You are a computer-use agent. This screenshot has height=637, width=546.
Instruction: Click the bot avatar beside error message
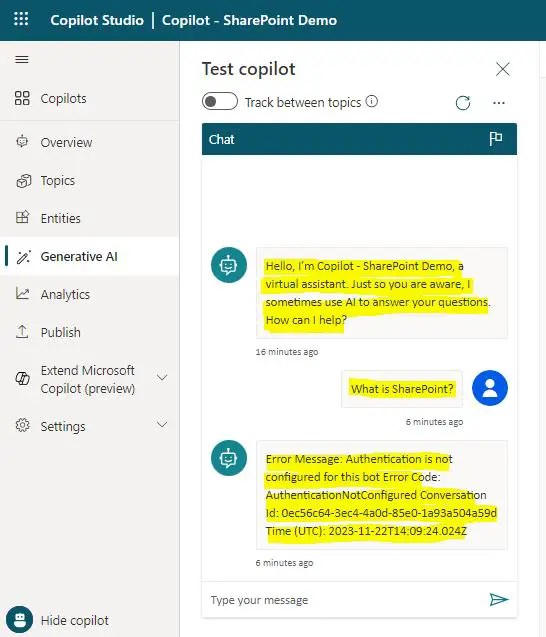click(x=229, y=458)
